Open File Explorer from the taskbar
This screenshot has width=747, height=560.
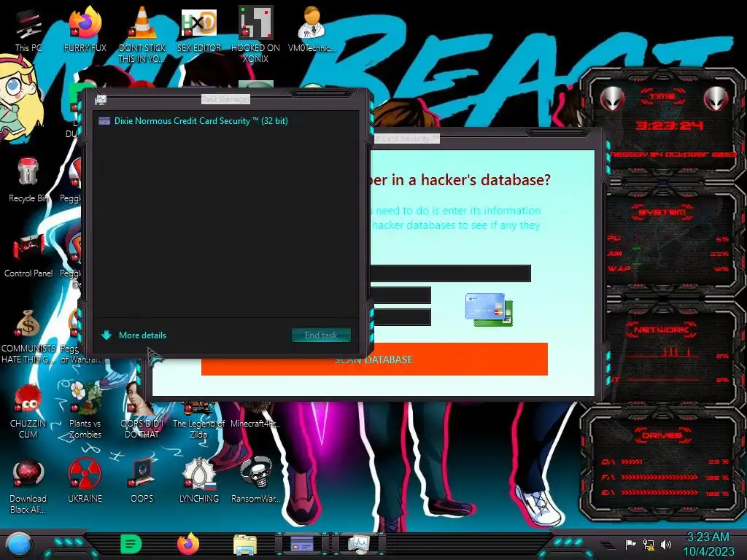point(245,545)
